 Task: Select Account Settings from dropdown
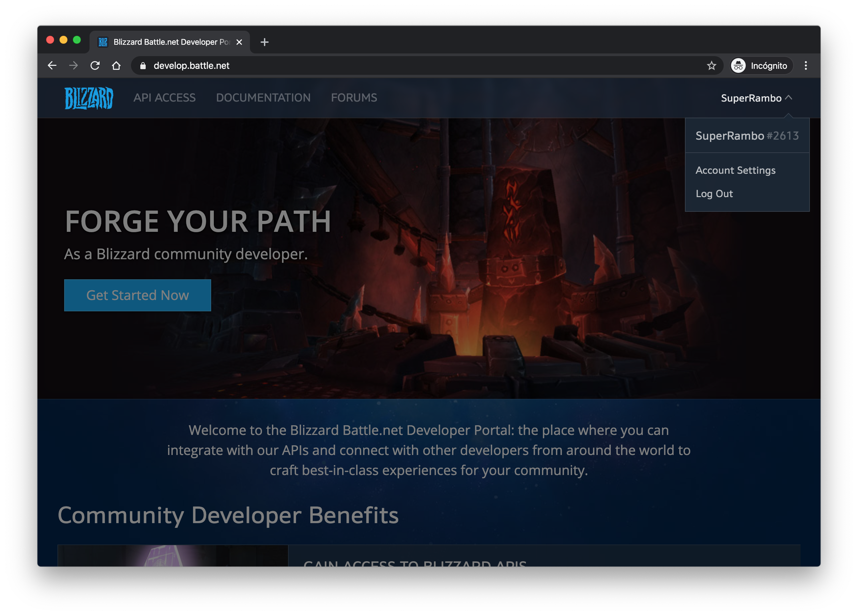pos(735,170)
